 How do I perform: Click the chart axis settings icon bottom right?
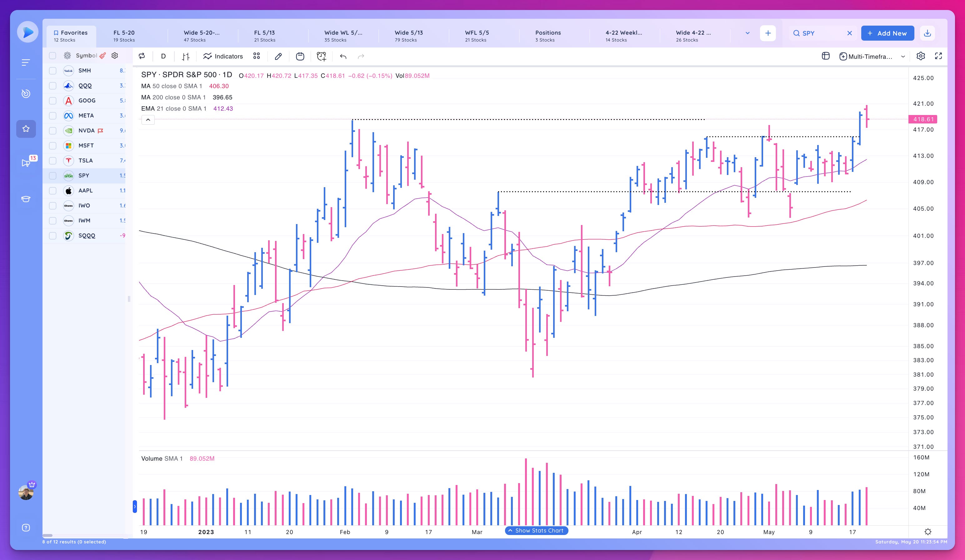tap(928, 532)
